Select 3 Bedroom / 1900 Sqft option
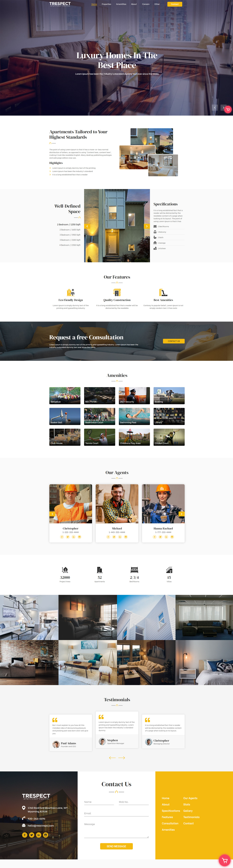233x868 pixels. pos(70,235)
